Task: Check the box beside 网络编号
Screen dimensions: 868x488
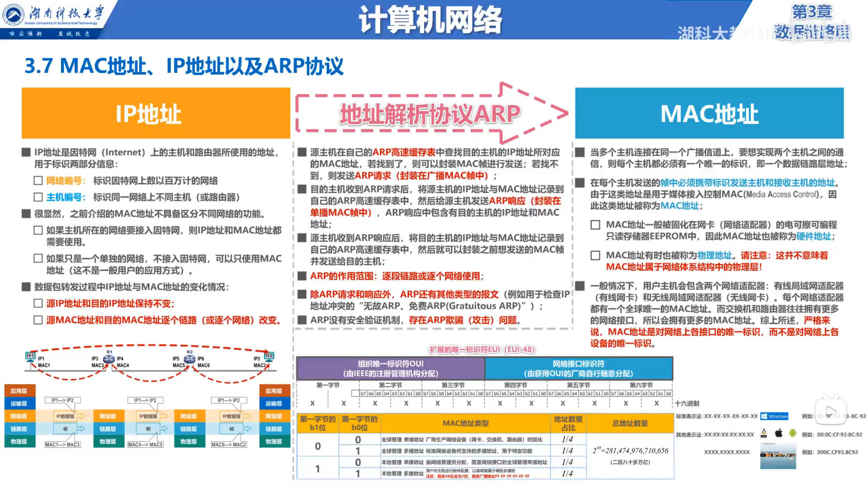Action: click(x=38, y=181)
